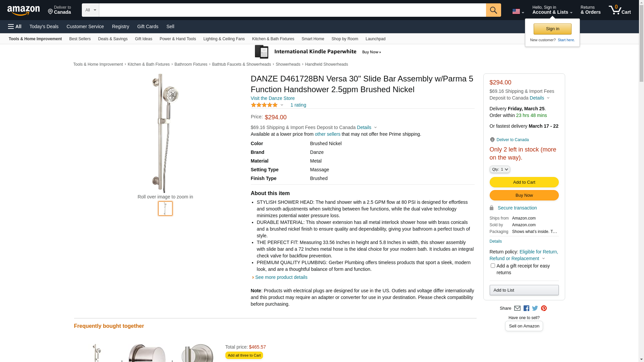Expand the search category All dropdown

pos(90,10)
